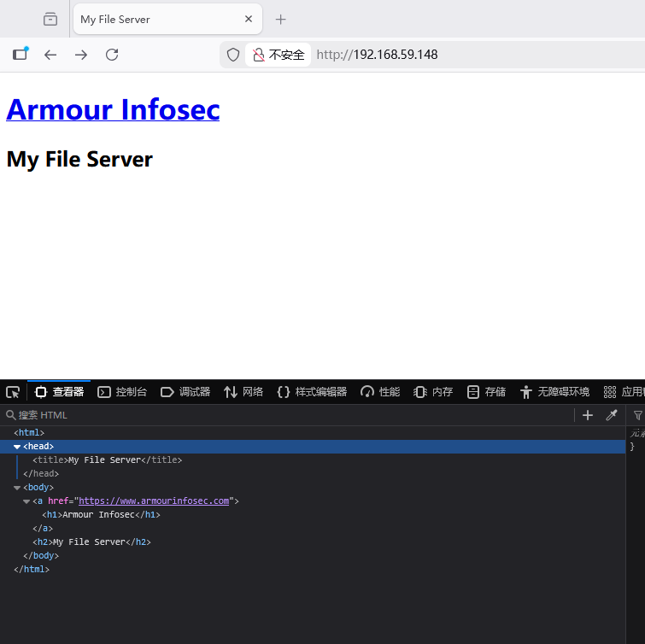The image size is (645, 644).
Task: Select the h1 Armour Infosec row
Action: coord(313,514)
